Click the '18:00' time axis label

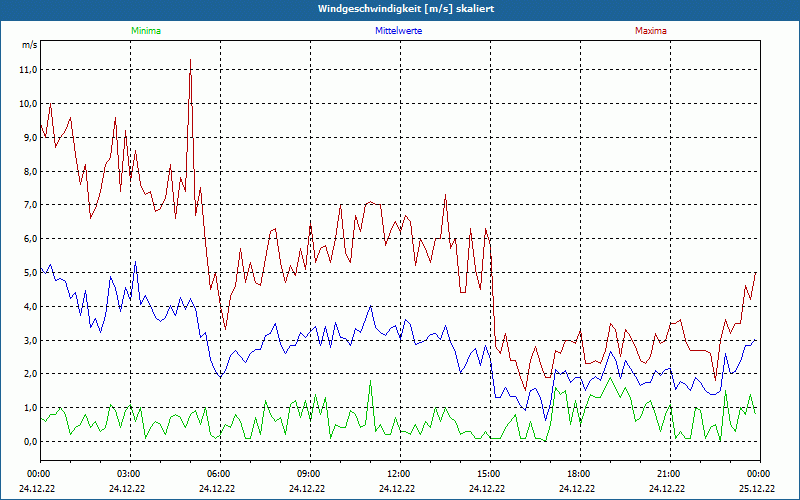click(579, 474)
